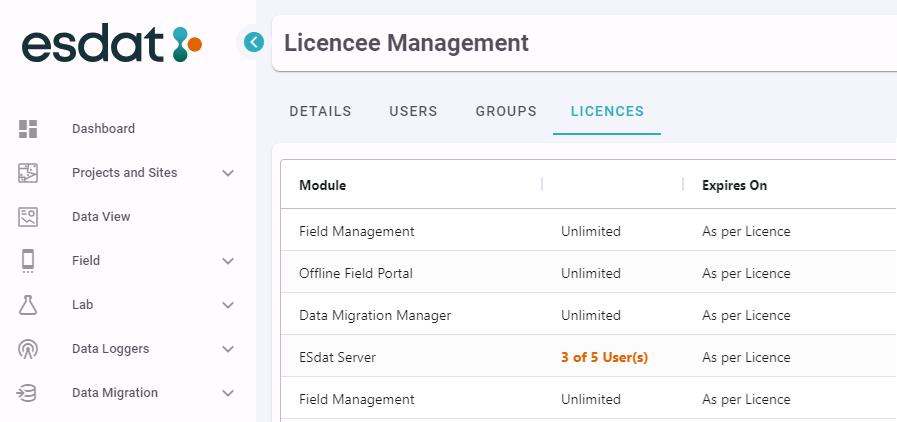Click the Lab flask icon
Screen dimensions: 897x422
coord(27,305)
